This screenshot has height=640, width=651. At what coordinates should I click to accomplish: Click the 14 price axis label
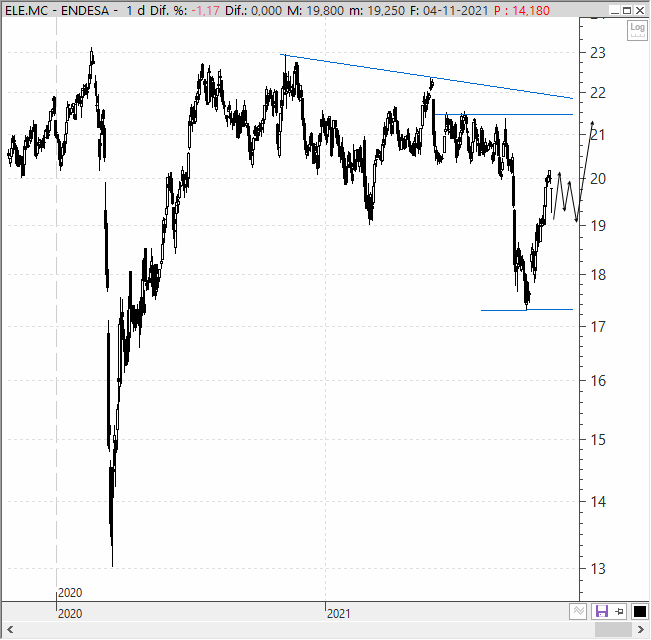(x=598, y=502)
